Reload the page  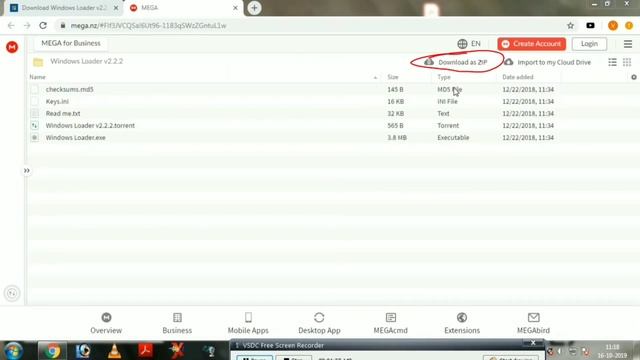coord(43,25)
